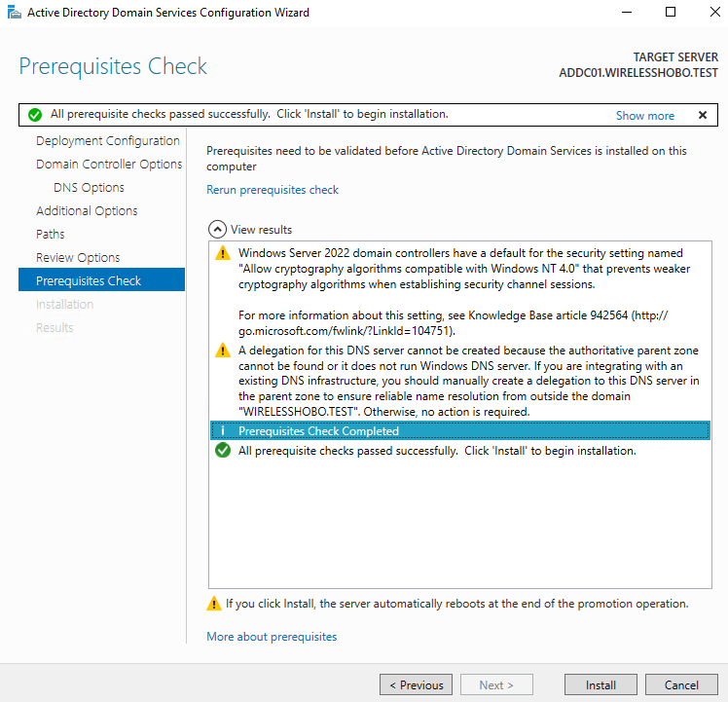Jump to Review Options step

coord(78,258)
